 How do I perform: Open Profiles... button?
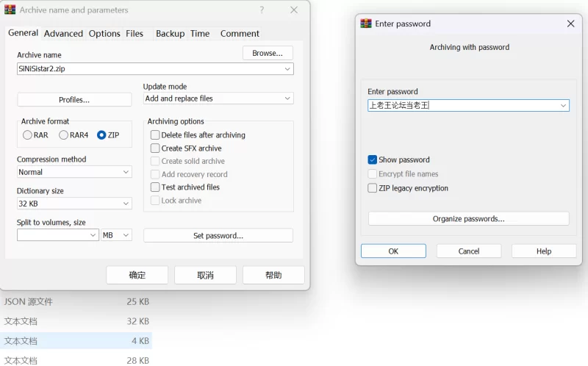74,100
